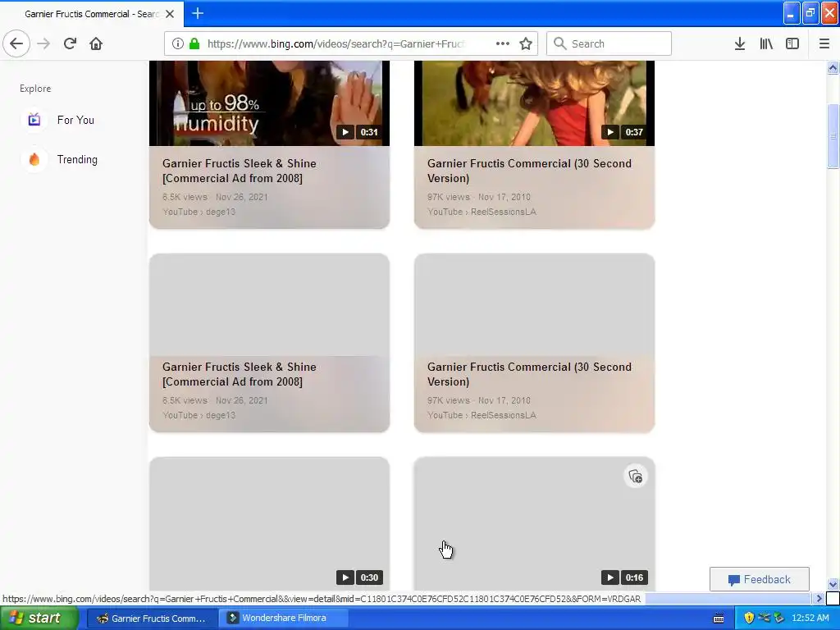Click the taskbar clock showing 12:52 AM

click(810, 619)
